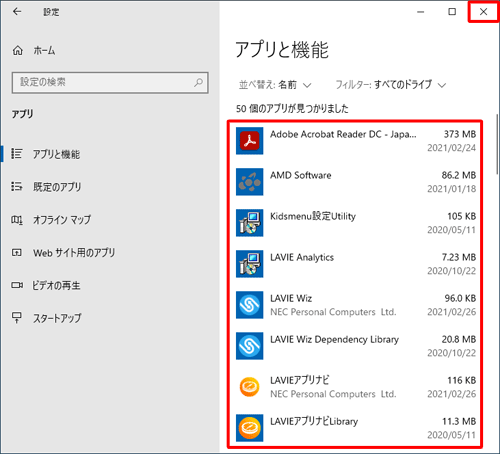
Task: Click the 7.23 MB size value
Action: click(459, 257)
